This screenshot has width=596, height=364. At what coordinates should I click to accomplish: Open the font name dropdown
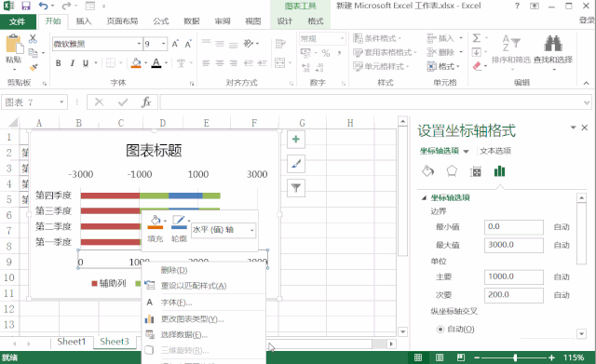(139, 44)
